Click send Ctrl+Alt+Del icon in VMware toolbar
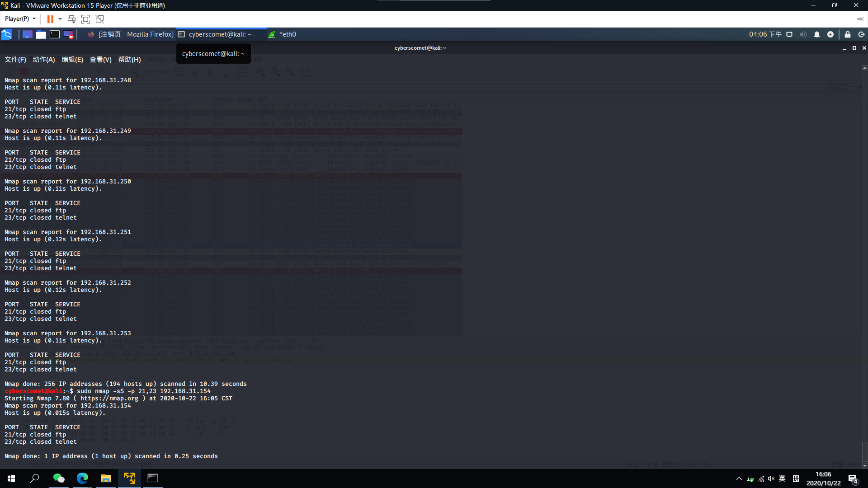This screenshot has height=488, width=868. click(x=71, y=19)
